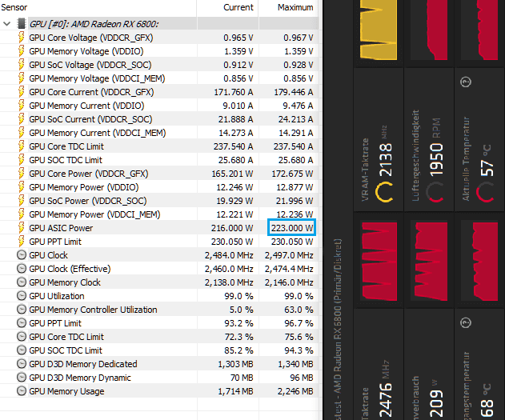Screen dimensions: 505x420
Task: Click lightning icon of GPU Core Current (VDDCR_GFX)
Action: pyautogui.click(x=22, y=92)
